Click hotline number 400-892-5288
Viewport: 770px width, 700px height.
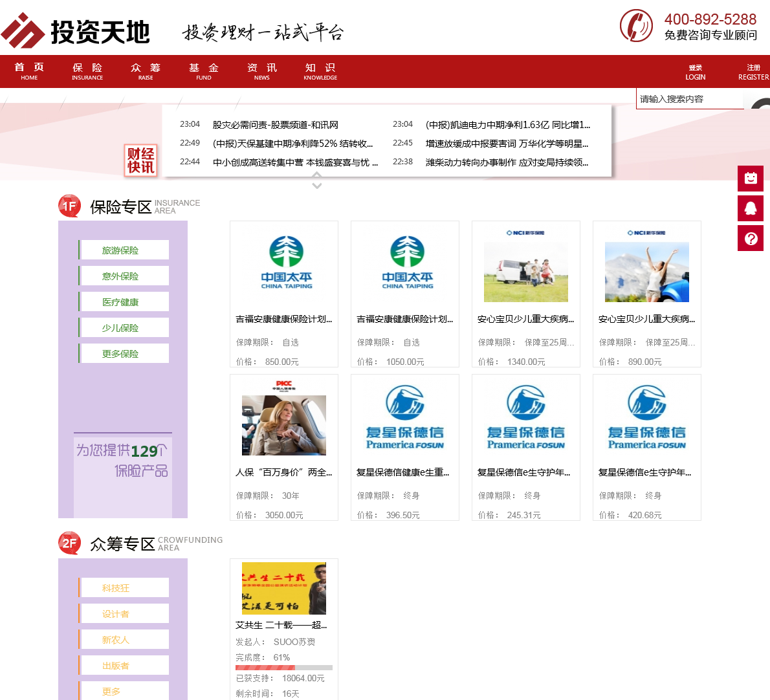coord(710,19)
